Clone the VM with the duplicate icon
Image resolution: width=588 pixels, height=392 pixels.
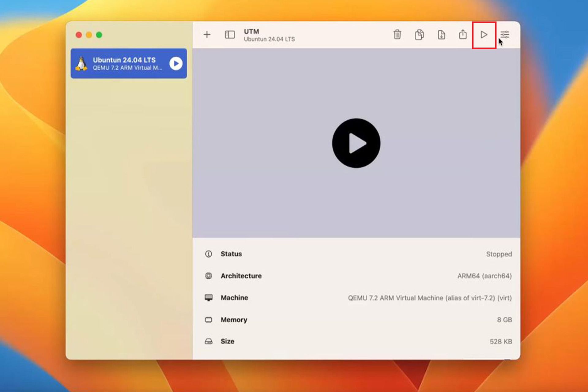(x=419, y=34)
